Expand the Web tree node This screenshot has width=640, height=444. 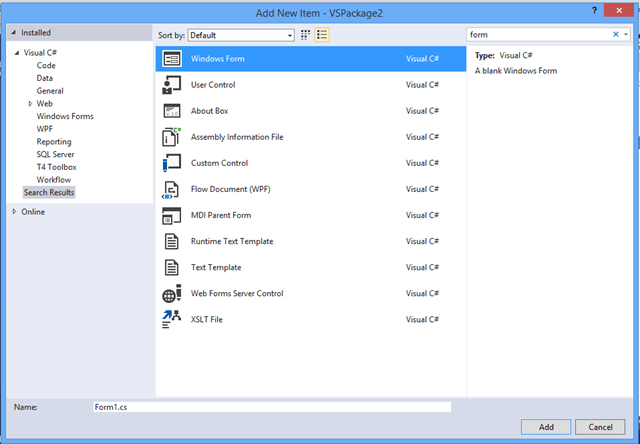click(30, 104)
